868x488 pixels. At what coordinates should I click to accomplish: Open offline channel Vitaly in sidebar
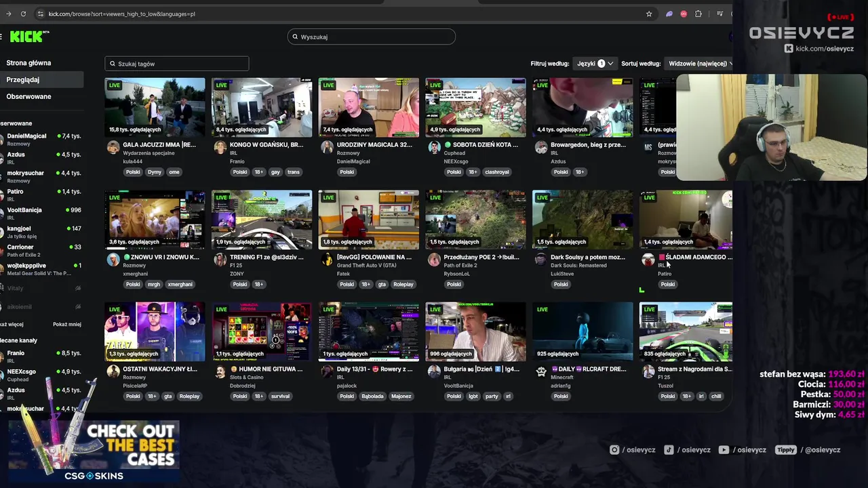click(41, 288)
